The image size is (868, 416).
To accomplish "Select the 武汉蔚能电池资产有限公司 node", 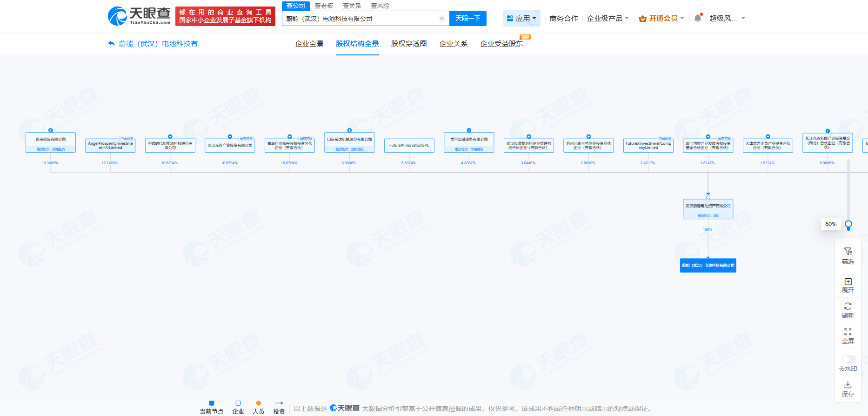I will (708, 209).
